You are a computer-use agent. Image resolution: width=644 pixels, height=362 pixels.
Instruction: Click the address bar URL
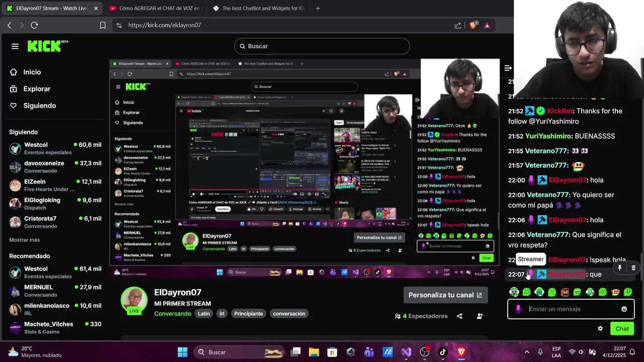click(165, 25)
